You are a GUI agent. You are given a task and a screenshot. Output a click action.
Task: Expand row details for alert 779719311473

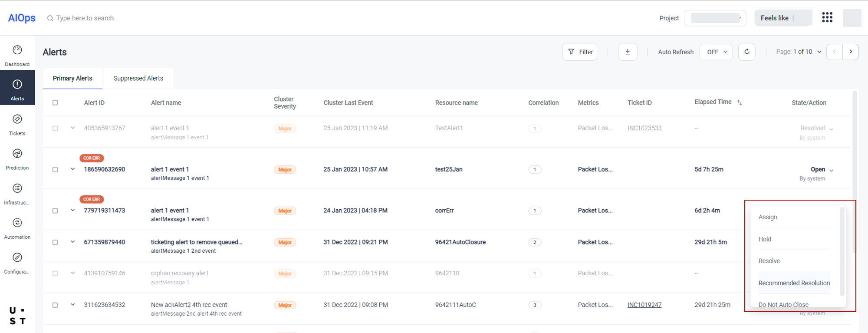pyautogui.click(x=73, y=210)
